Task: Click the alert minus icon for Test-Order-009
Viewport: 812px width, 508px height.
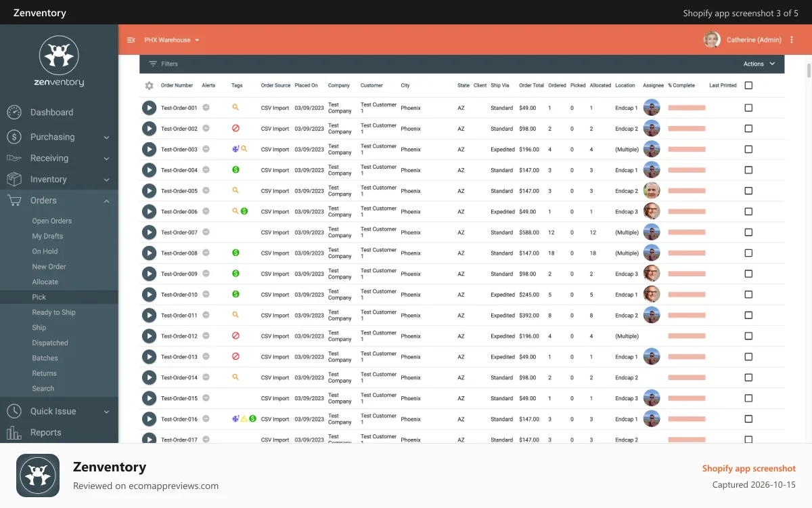Action: tap(206, 274)
